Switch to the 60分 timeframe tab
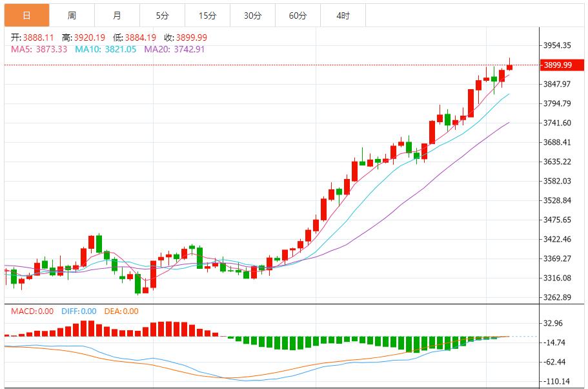 coord(298,16)
